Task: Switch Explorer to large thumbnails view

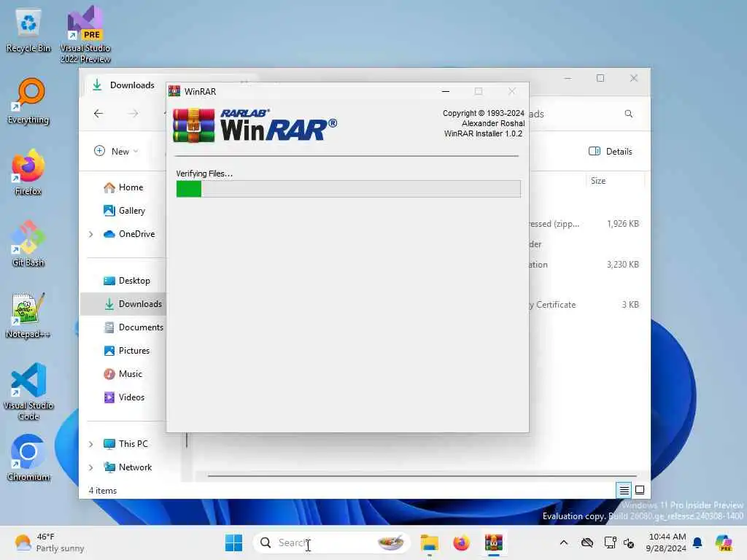Action: click(640, 490)
